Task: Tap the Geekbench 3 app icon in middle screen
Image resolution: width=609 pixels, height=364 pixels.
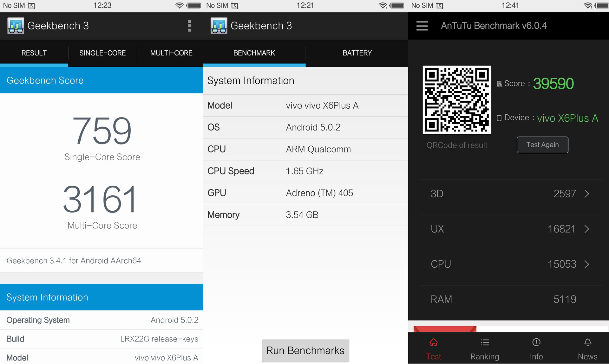Action: [219, 26]
